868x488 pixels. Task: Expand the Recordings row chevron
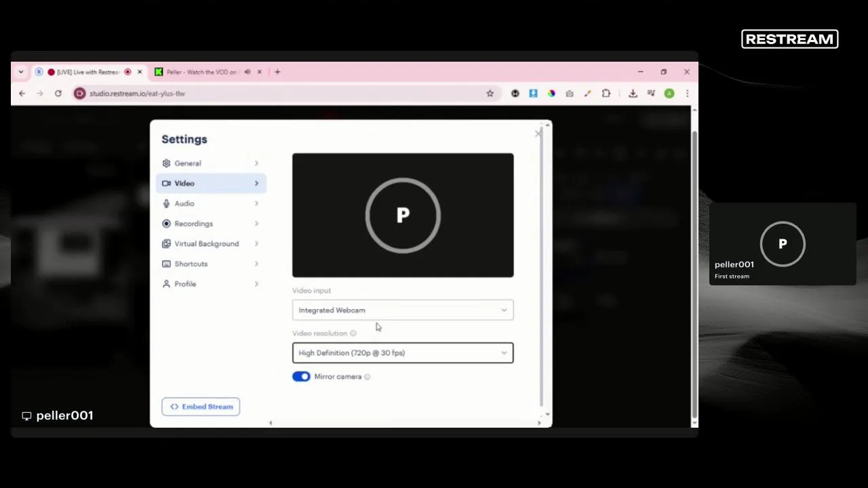point(256,224)
